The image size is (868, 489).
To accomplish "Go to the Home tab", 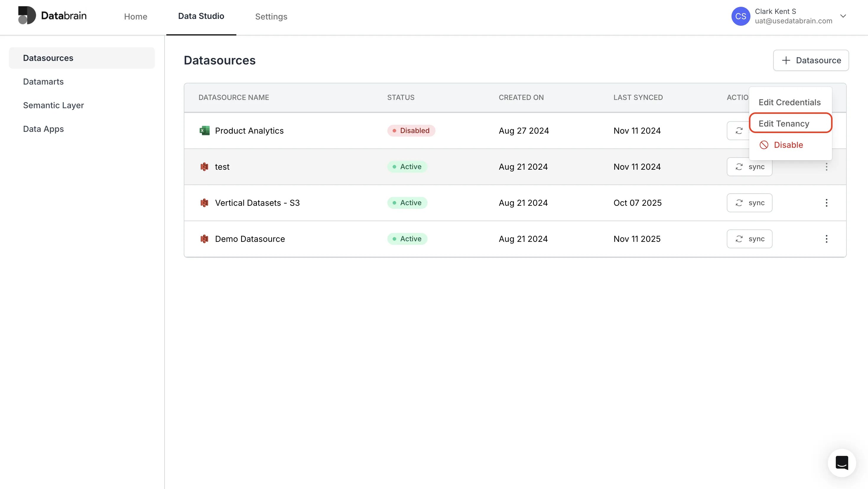I will (135, 16).
